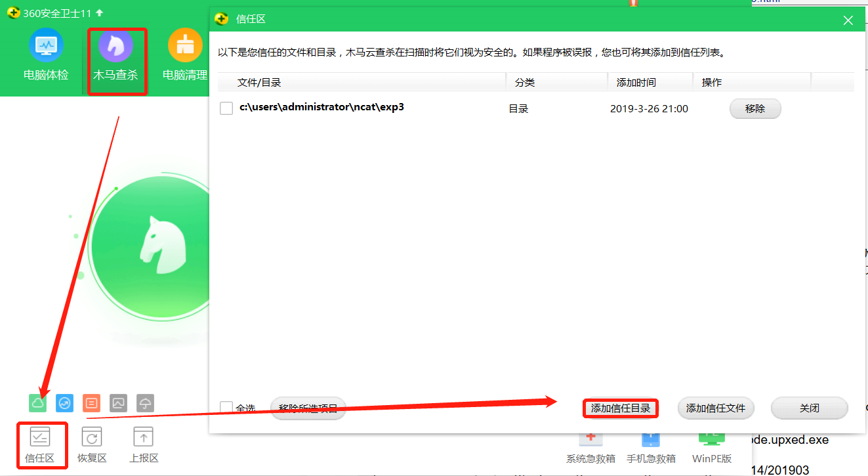Click the 目录 category cell
This screenshot has width=868, height=476.
(x=518, y=109)
